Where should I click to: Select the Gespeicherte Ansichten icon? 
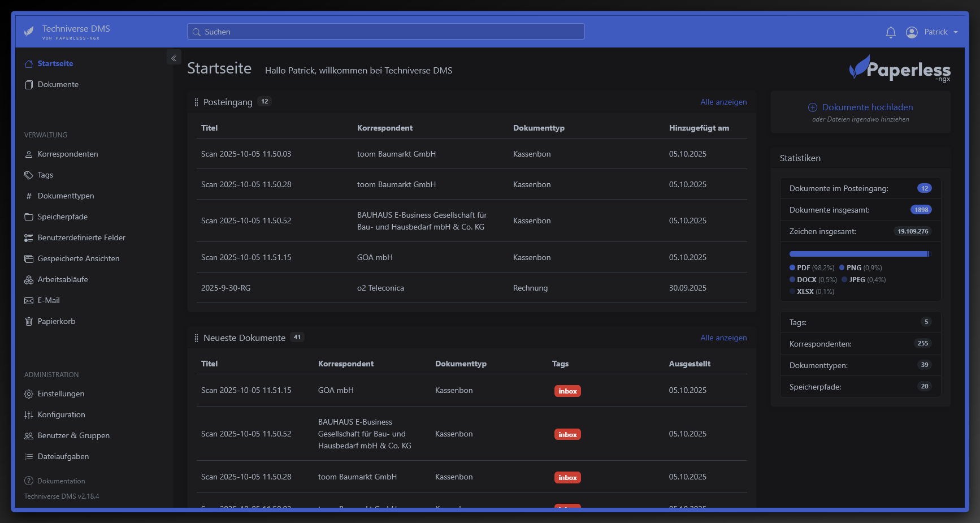coord(28,258)
